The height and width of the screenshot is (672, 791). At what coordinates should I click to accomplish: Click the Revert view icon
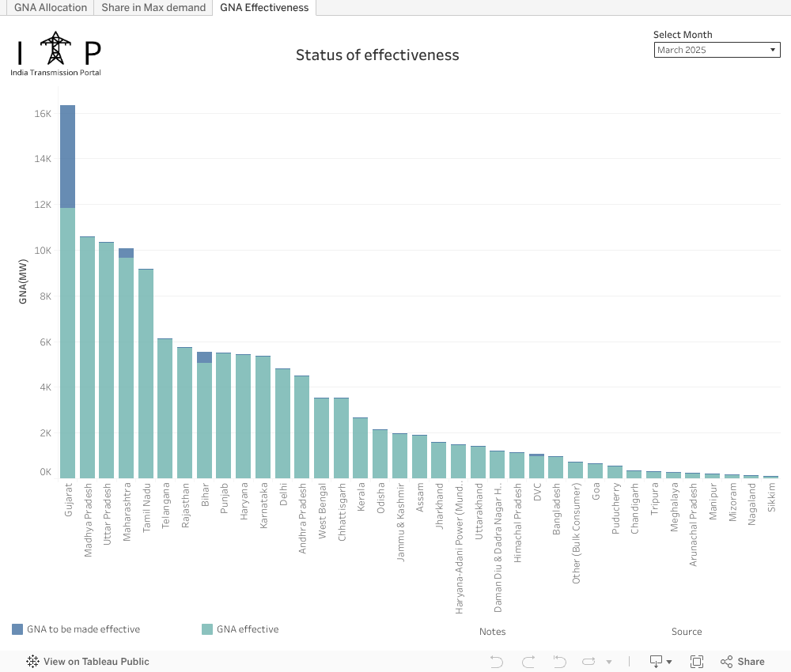point(559,662)
